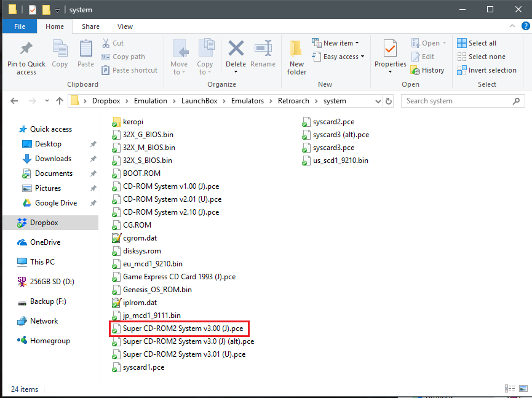
Task: Click the Edit ribbon button
Action: tap(423, 57)
